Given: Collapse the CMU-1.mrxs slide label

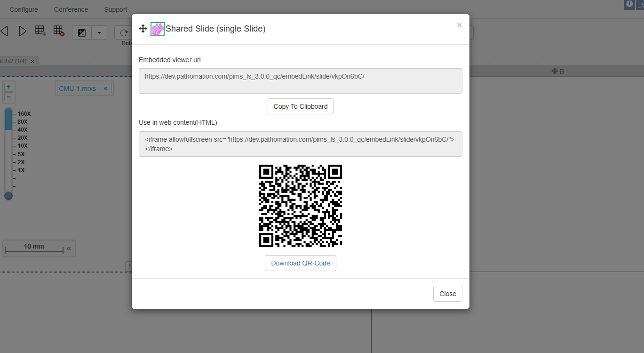Looking at the screenshot, I should click(x=105, y=88).
